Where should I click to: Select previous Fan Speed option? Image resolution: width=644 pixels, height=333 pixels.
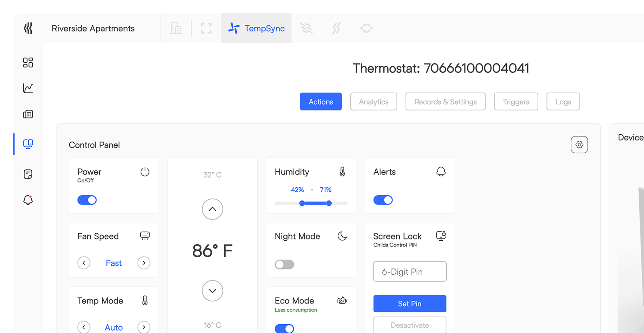tap(84, 263)
